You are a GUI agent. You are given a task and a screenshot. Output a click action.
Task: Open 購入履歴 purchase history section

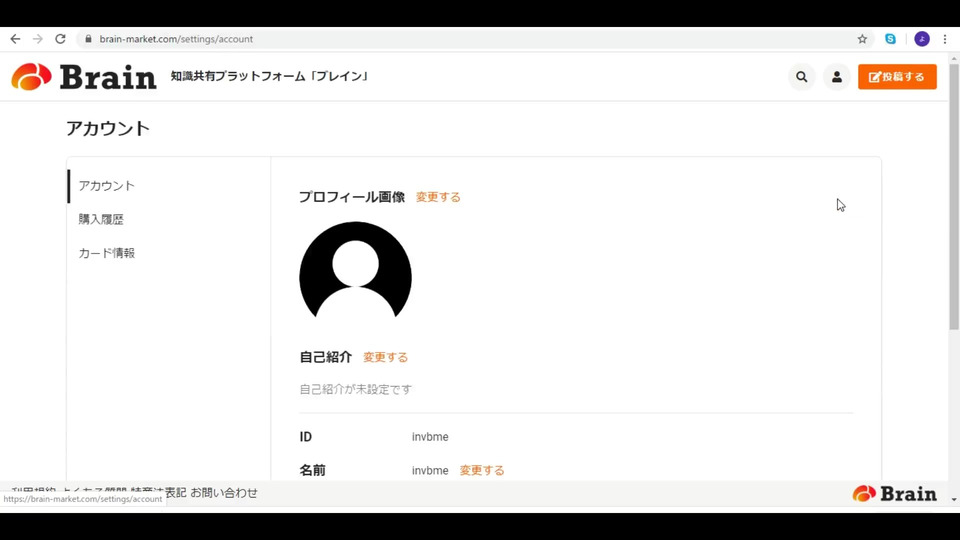point(101,219)
